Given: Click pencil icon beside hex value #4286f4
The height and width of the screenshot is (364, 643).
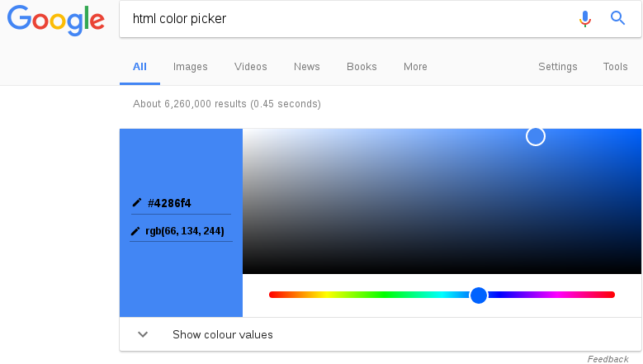Looking at the screenshot, I should point(137,203).
